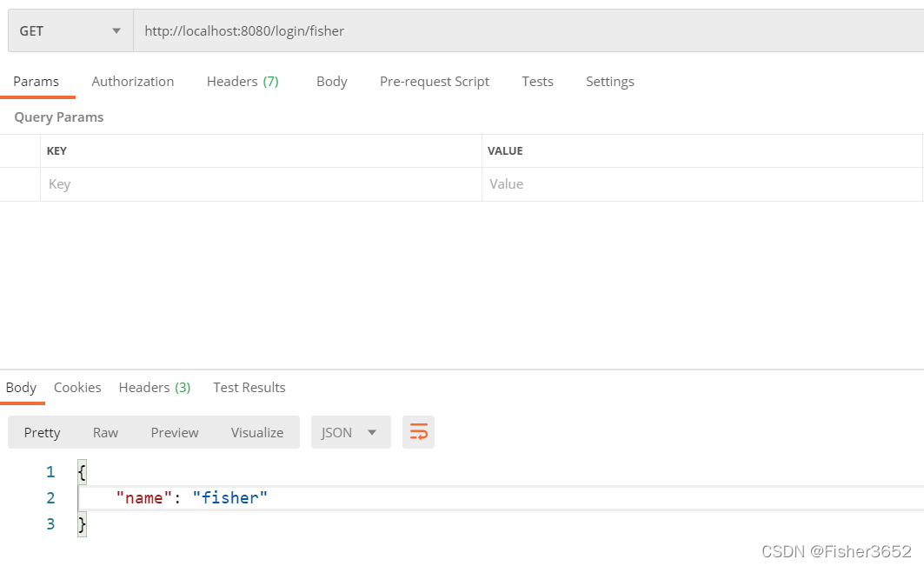This screenshot has width=924, height=566.
Task: Toggle the line wrap icon
Action: coord(418,432)
